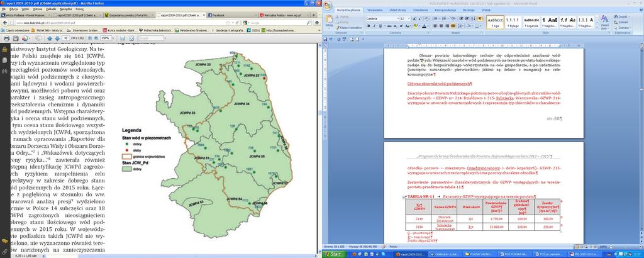Image resolution: width=644 pixels, height=258 pixels.
Task: Print the PDF in Firefox viewer
Action: [x=6, y=38]
